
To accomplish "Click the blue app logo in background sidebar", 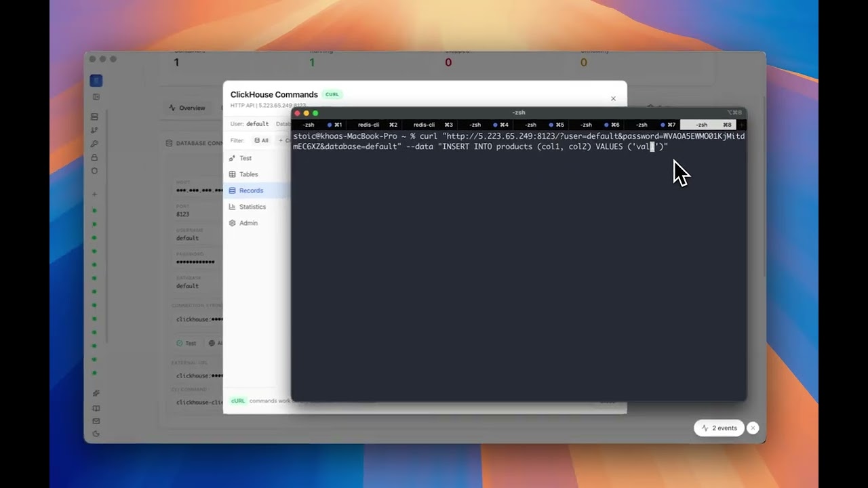I will pos(96,81).
